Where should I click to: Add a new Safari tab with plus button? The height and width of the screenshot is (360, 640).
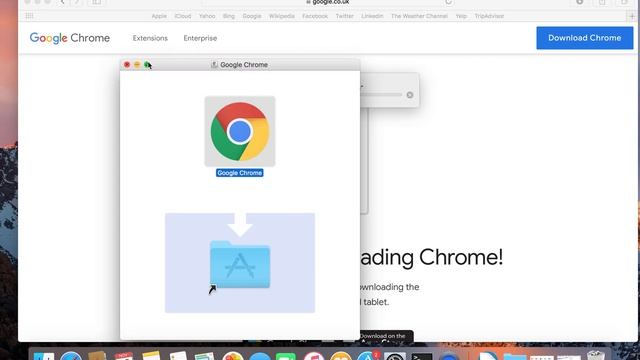click(x=632, y=16)
